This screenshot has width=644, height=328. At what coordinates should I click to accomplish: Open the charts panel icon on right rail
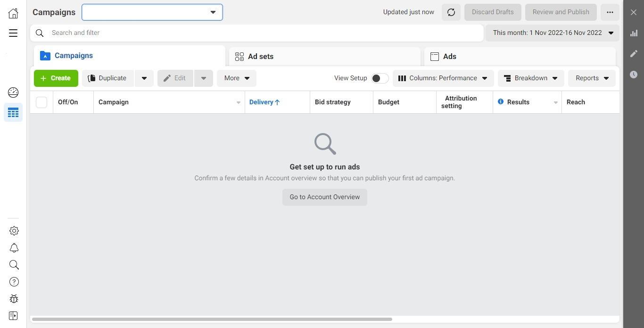pyautogui.click(x=634, y=33)
